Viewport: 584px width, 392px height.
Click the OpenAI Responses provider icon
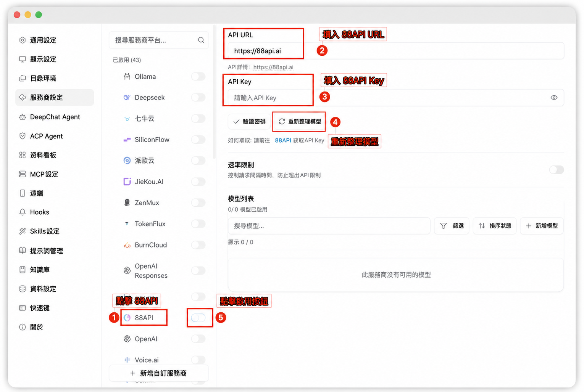coord(127,270)
